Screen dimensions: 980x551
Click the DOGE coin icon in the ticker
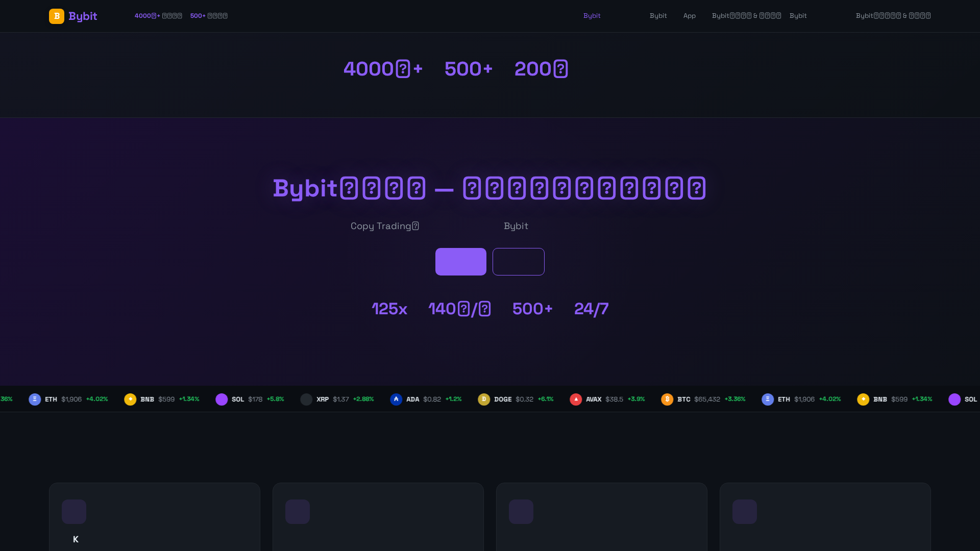(x=484, y=399)
